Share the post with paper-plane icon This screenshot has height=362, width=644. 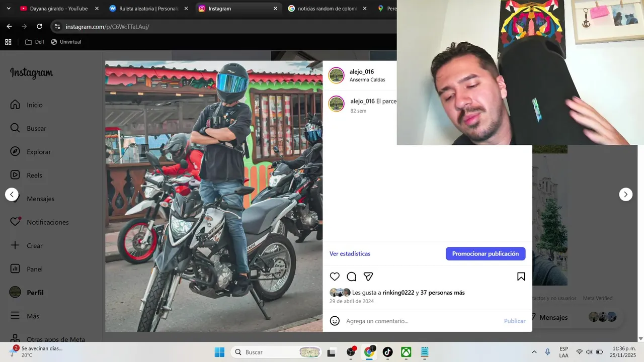point(368,277)
